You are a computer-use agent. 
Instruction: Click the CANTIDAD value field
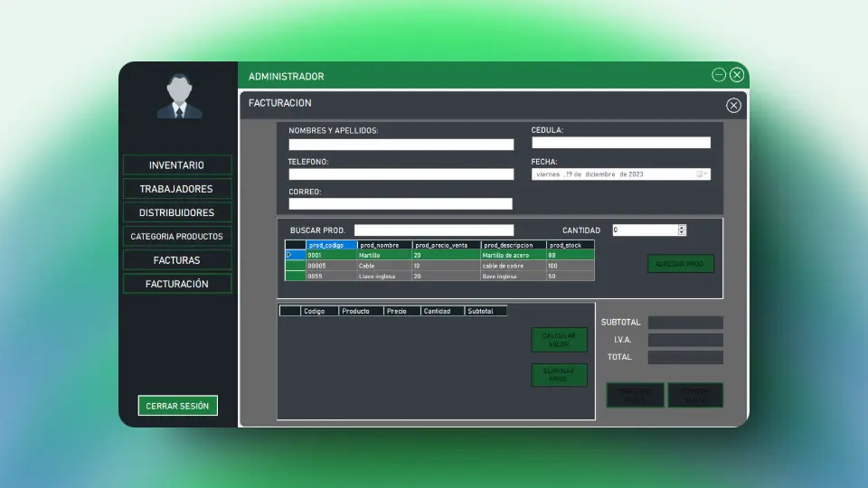(x=645, y=230)
